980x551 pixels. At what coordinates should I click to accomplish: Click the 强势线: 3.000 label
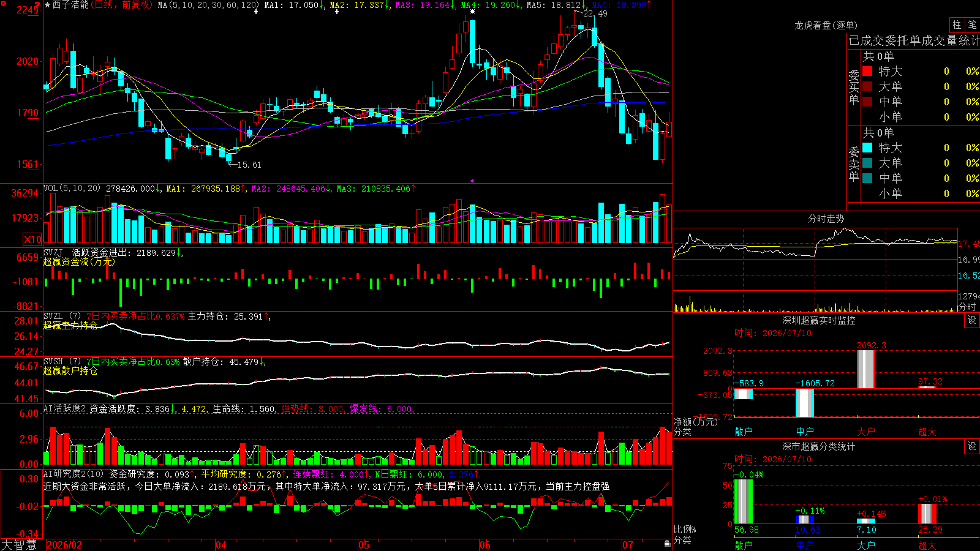coord(312,408)
